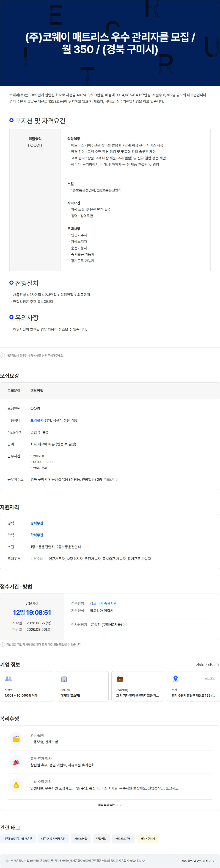220x868 pixels.
Task: Click the 잡코리아 이력서 application format text
Action: click(x=102, y=611)
